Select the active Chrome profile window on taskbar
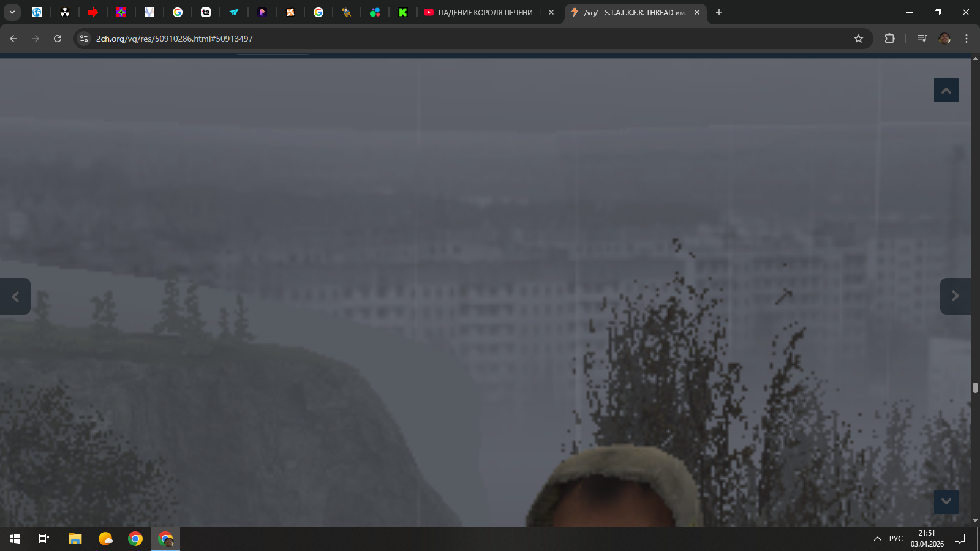Image resolution: width=980 pixels, height=551 pixels. 165,539
